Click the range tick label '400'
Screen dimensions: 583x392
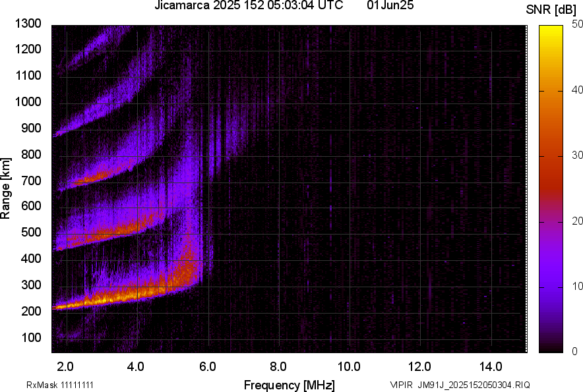point(31,258)
